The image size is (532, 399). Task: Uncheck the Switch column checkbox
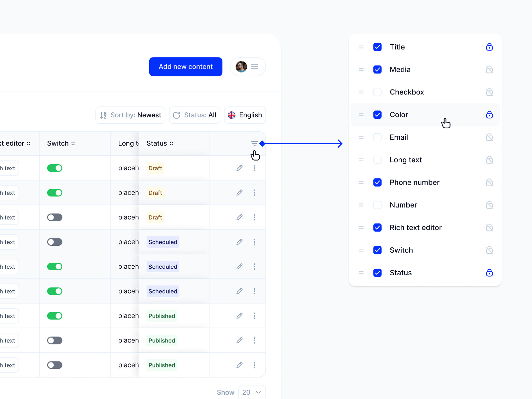click(377, 250)
